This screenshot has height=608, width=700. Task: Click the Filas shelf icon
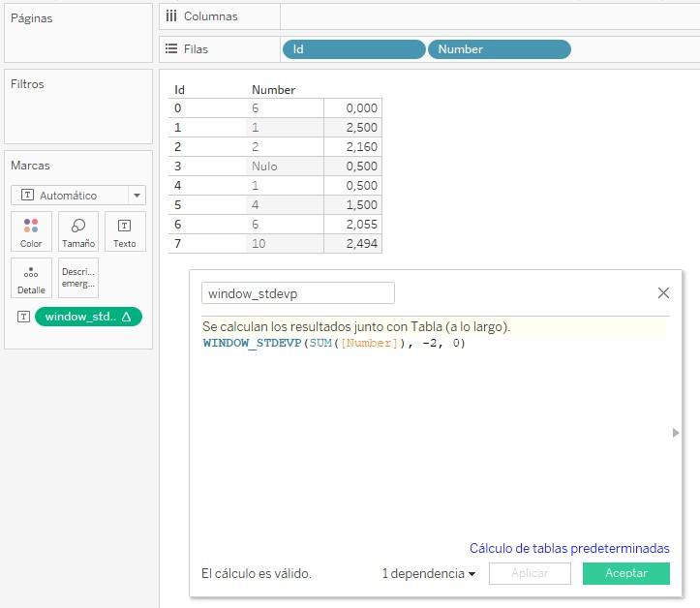pos(171,49)
